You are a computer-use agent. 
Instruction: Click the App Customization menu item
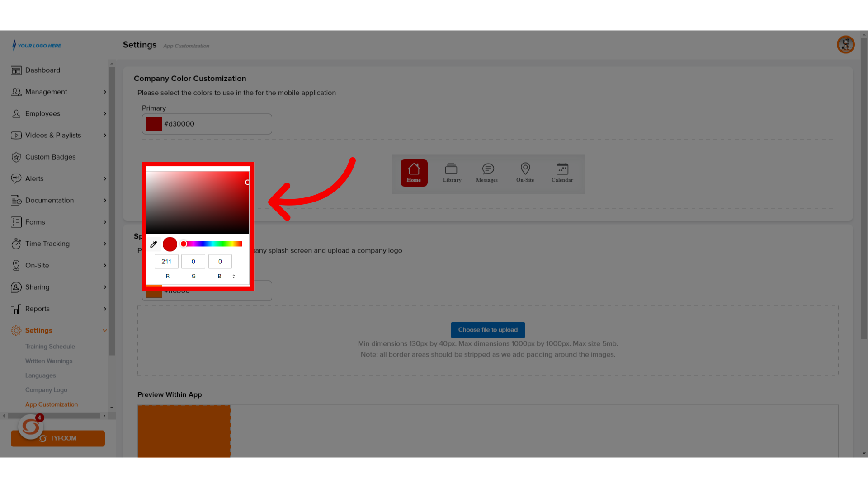(51, 404)
